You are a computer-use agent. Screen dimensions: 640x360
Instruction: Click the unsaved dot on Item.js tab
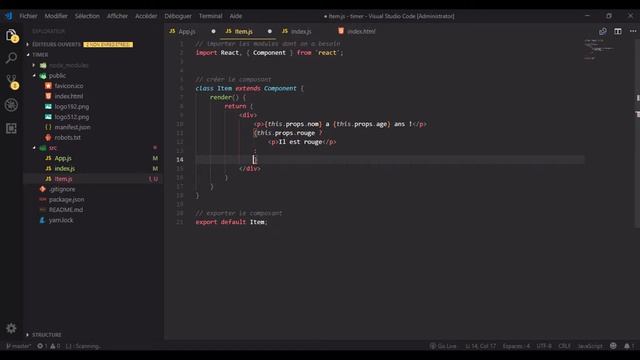coord(269,31)
